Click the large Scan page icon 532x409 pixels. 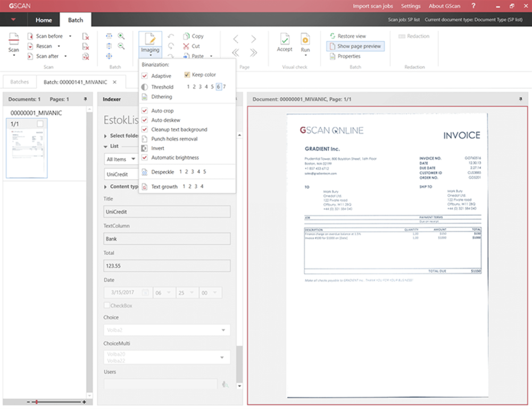pyautogui.click(x=14, y=39)
